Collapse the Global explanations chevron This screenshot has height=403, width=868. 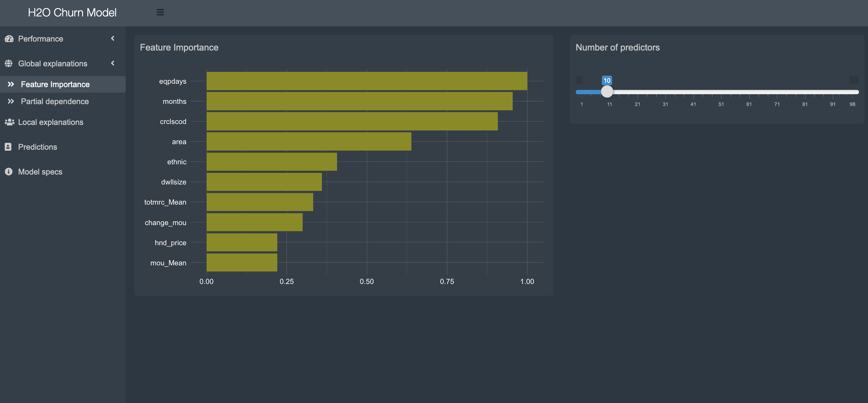point(113,63)
